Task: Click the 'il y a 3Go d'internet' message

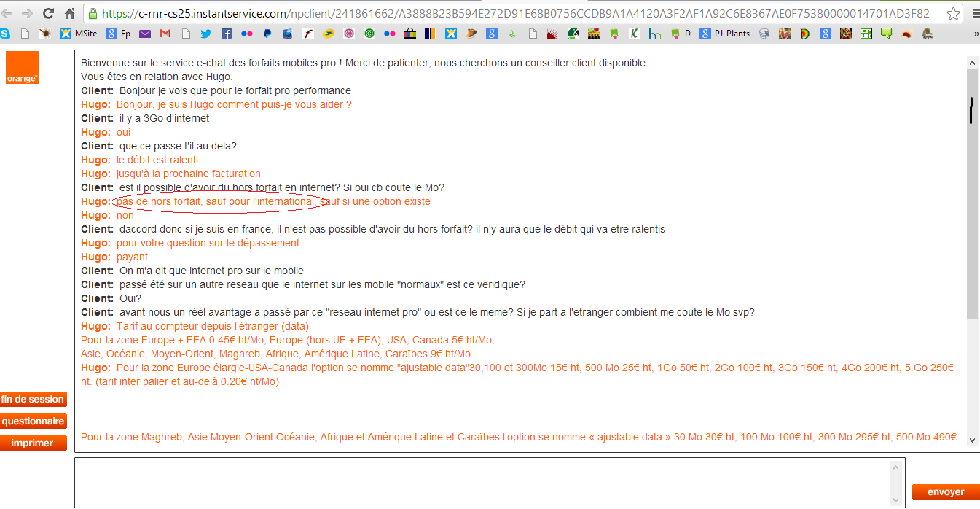Action: pos(164,118)
